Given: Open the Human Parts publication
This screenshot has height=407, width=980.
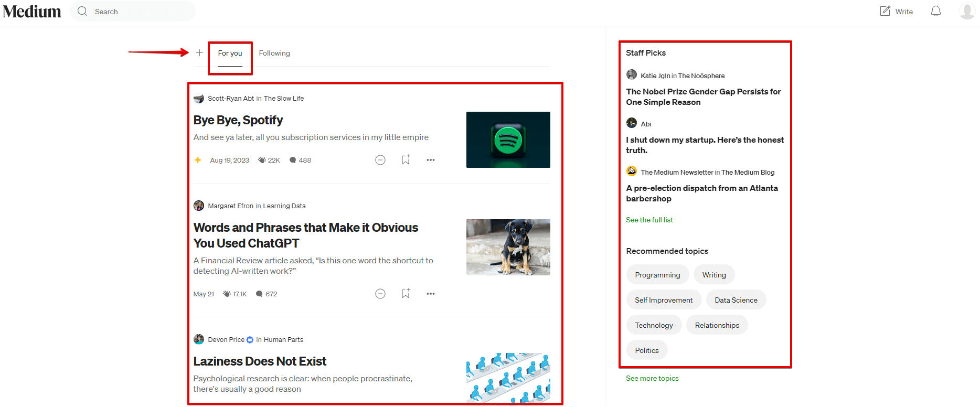Looking at the screenshot, I should pyautogui.click(x=283, y=339).
